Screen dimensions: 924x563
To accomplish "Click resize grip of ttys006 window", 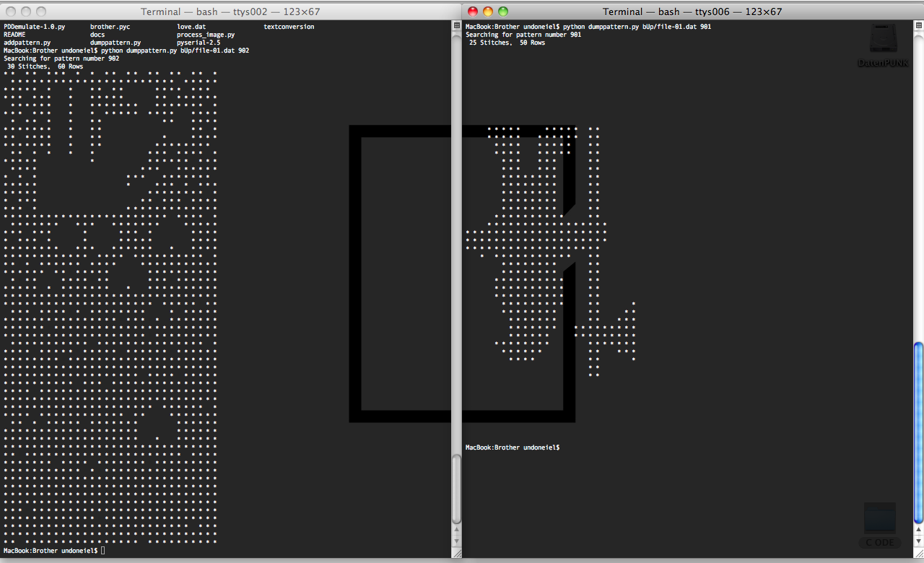I will tap(918, 552).
